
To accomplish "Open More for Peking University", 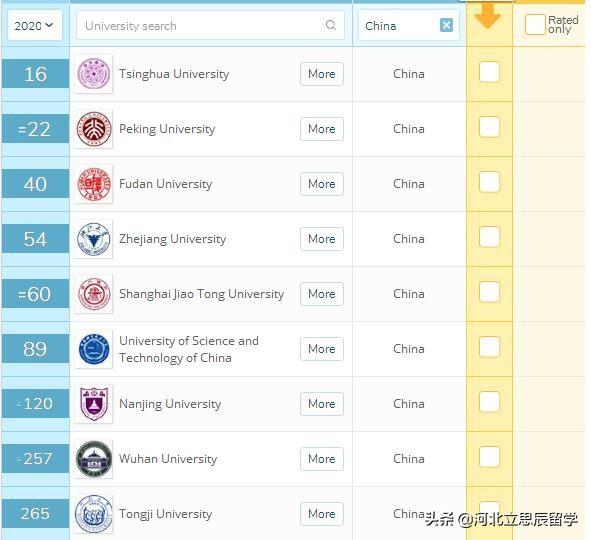I will (322, 129).
